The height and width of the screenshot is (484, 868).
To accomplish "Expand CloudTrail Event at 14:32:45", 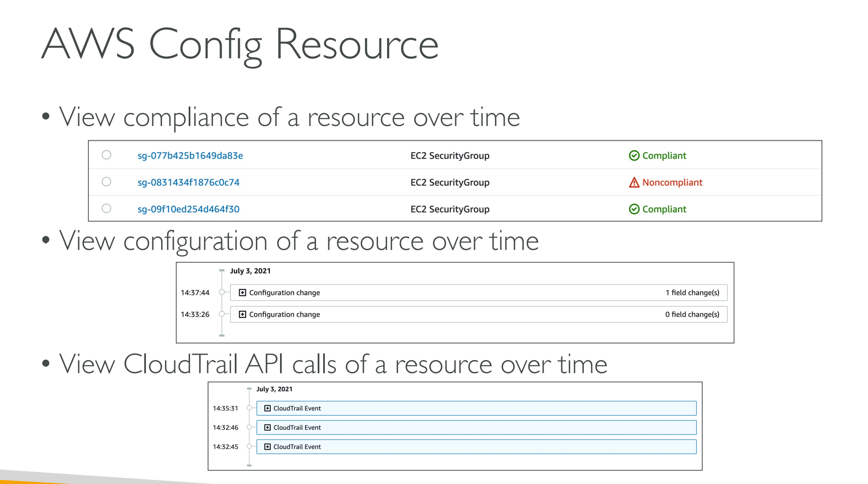I will 267,446.
